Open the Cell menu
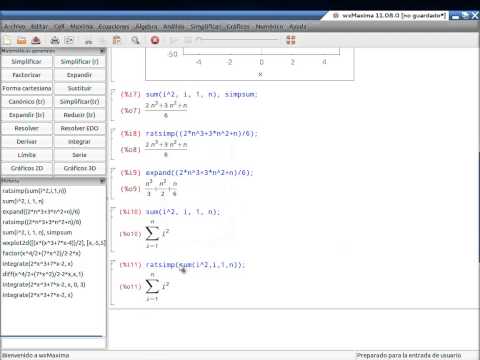 (59, 27)
